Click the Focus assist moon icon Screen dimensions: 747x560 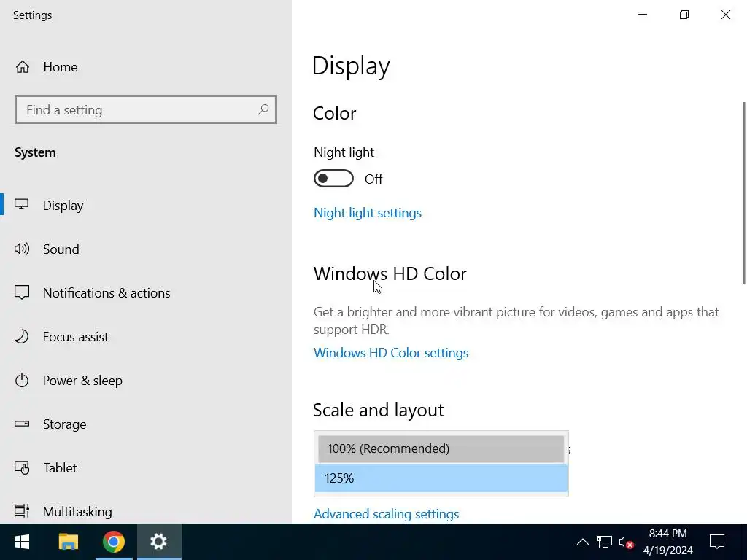tap(21, 336)
